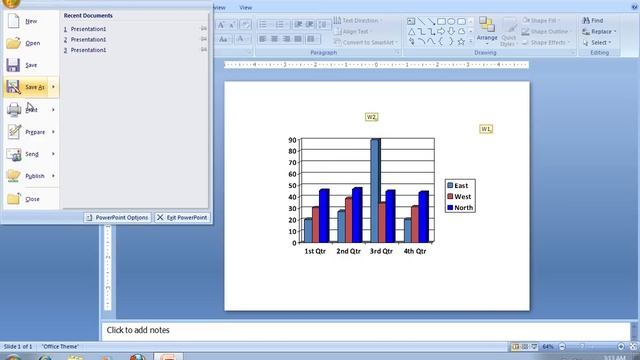Image resolution: width=640 pixels, height=360 pixels.
Task: Pin recent document number 3
Action: click(x=204, y=50)
